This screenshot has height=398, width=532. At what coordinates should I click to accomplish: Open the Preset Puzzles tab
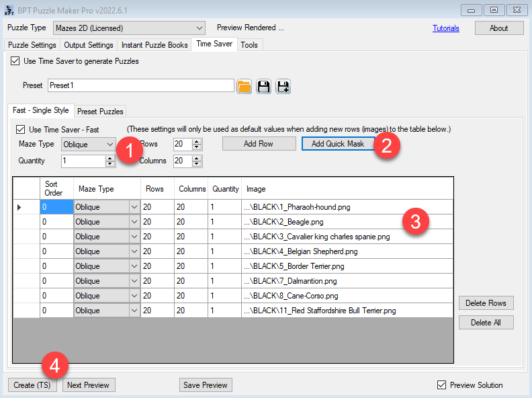(x=99, y=111)
